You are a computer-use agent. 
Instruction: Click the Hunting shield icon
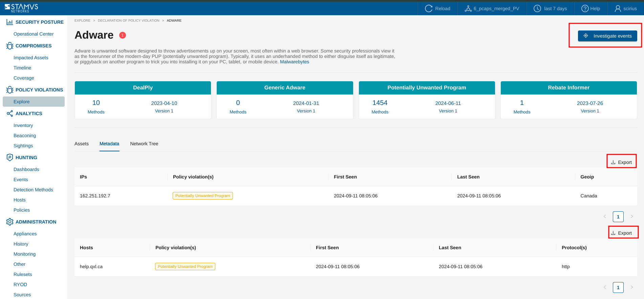click(10, 157)
